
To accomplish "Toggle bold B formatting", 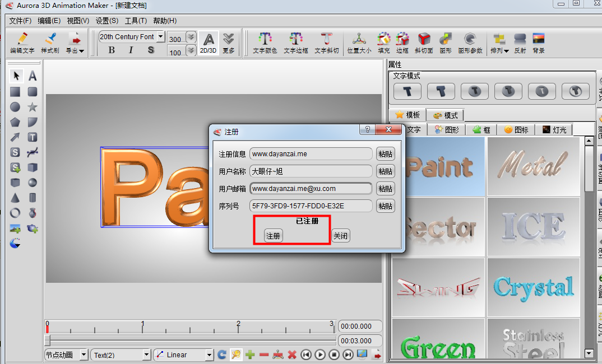I will [x=112, y=50].
